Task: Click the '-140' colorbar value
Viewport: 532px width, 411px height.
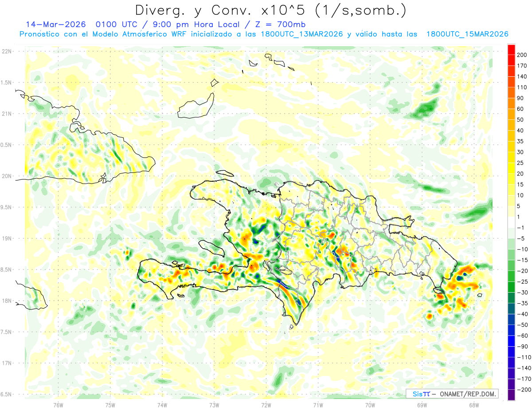Action: pos(524,368)
